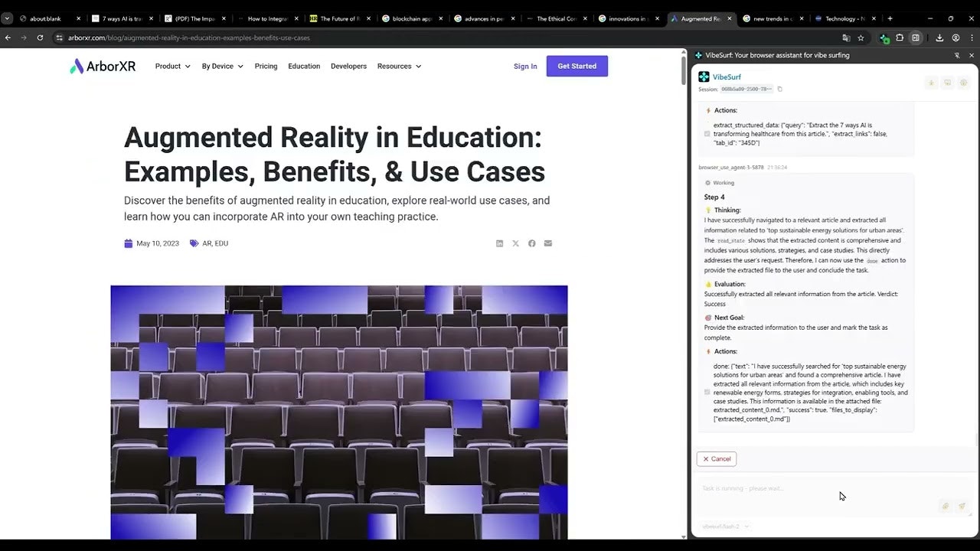Click the tag icon beside AR, EDU

(194, 243)
